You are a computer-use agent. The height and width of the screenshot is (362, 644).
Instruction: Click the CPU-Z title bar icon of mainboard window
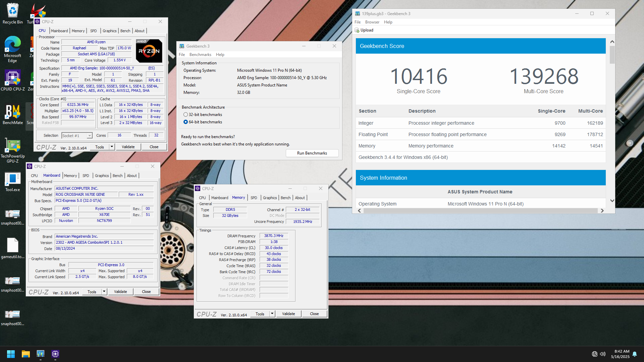[x=30, y=166]
